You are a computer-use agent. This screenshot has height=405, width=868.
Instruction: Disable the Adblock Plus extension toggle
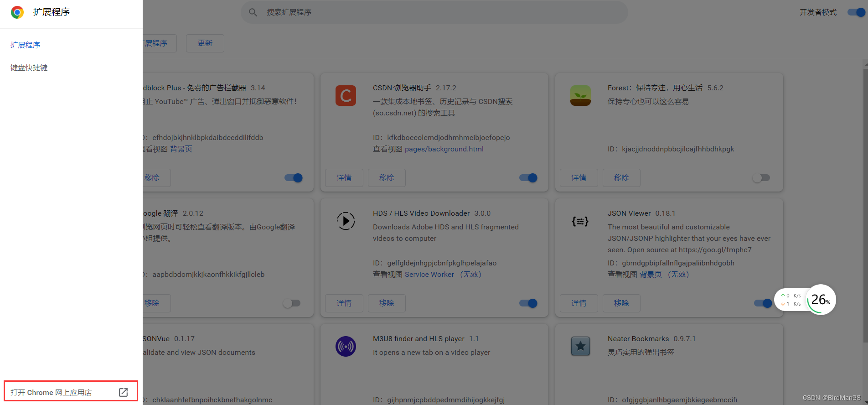coord(294,178)
